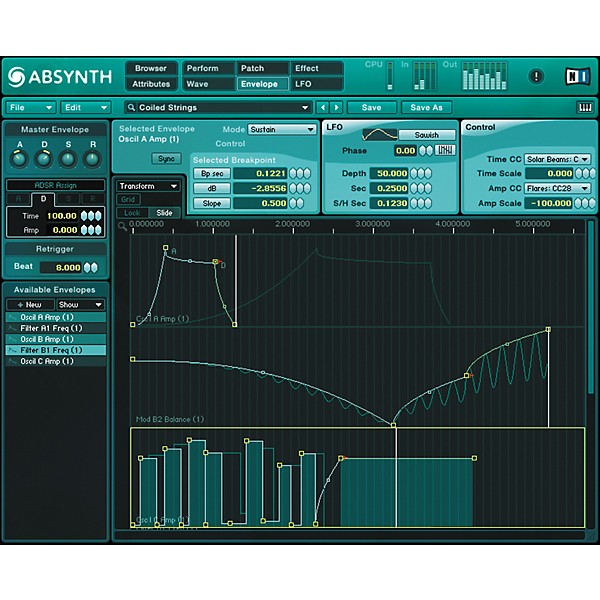Open the Show envelopes dropdown
The image size is (600, 600).
pyautogui.click(x=80, y=305)
